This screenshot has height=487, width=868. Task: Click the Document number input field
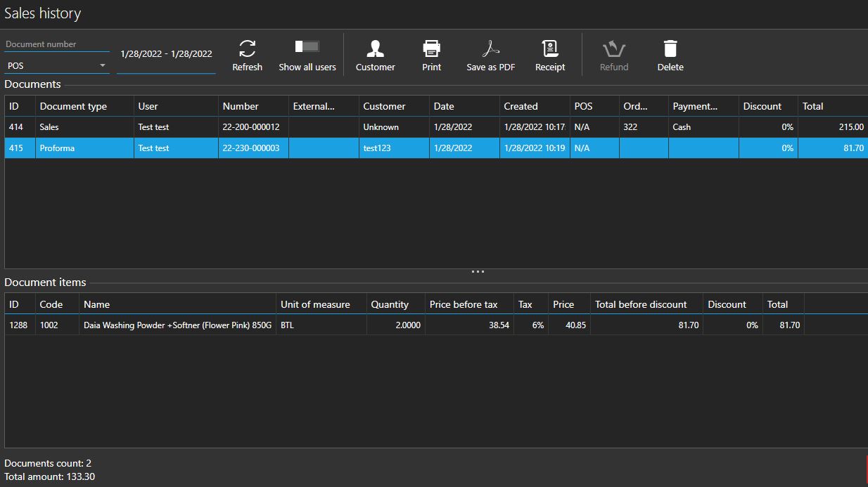[56, 44]
